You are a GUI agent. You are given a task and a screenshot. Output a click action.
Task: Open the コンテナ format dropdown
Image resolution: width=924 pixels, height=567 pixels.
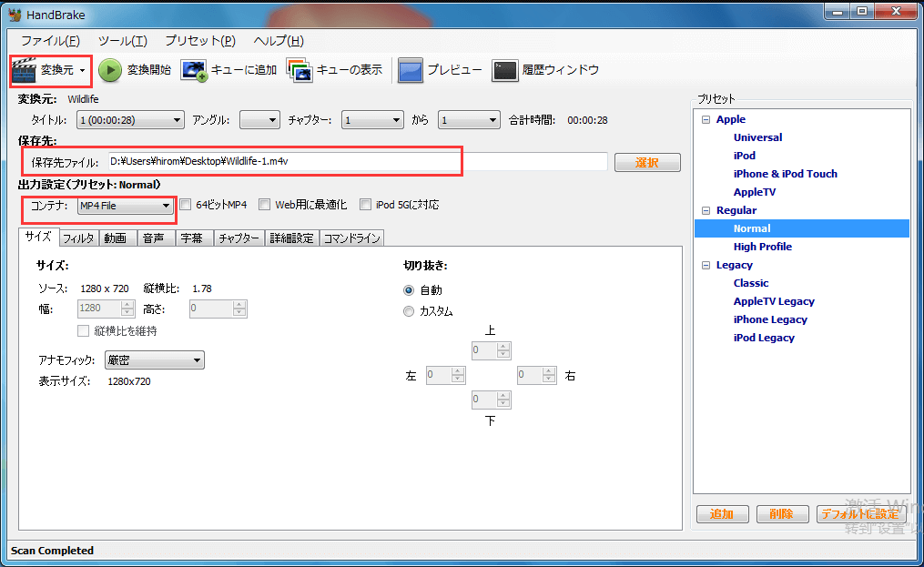tap(166, 205)
